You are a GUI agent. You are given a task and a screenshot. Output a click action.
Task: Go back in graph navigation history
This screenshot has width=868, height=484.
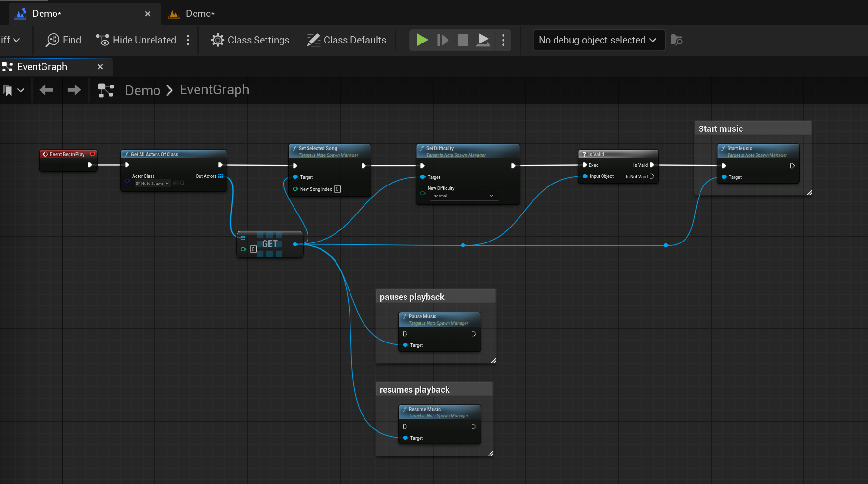coord(46,90)
